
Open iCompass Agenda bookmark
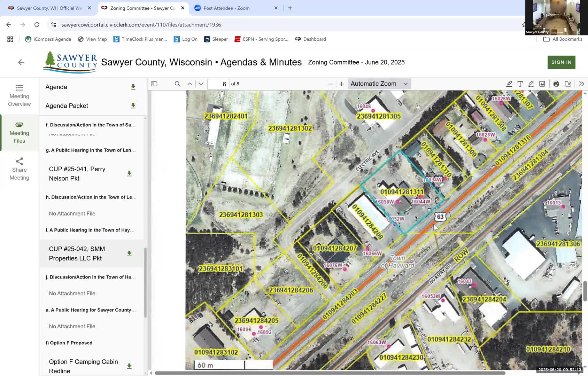(48, 39)
